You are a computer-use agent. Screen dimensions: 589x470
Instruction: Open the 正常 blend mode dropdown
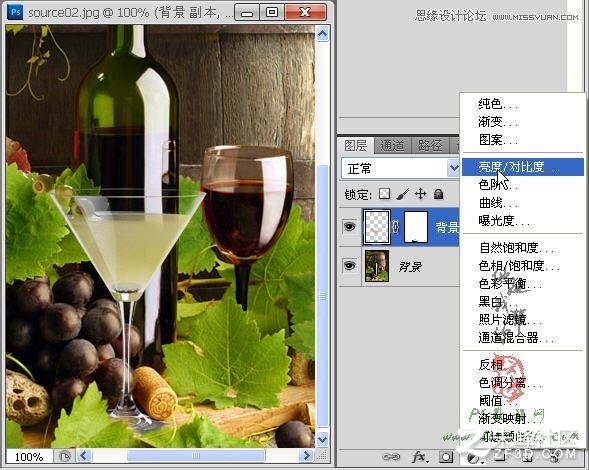[x=400, y=168]
